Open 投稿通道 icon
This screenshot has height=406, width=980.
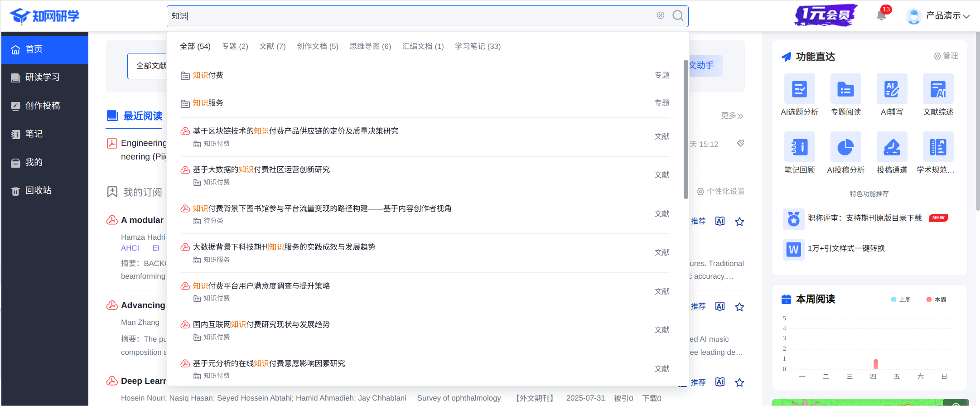click(x=892, y=147)
